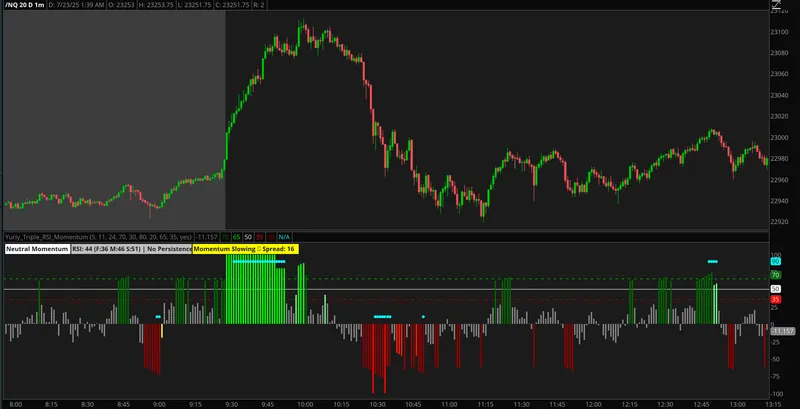Click the red 35 bubble on study axis

(776, 299)
